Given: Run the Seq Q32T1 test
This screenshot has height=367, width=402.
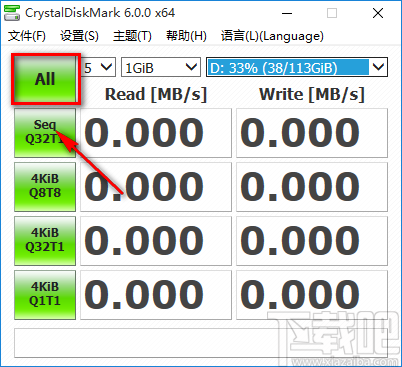Looking at the screenshot, I should click(45, 133).
